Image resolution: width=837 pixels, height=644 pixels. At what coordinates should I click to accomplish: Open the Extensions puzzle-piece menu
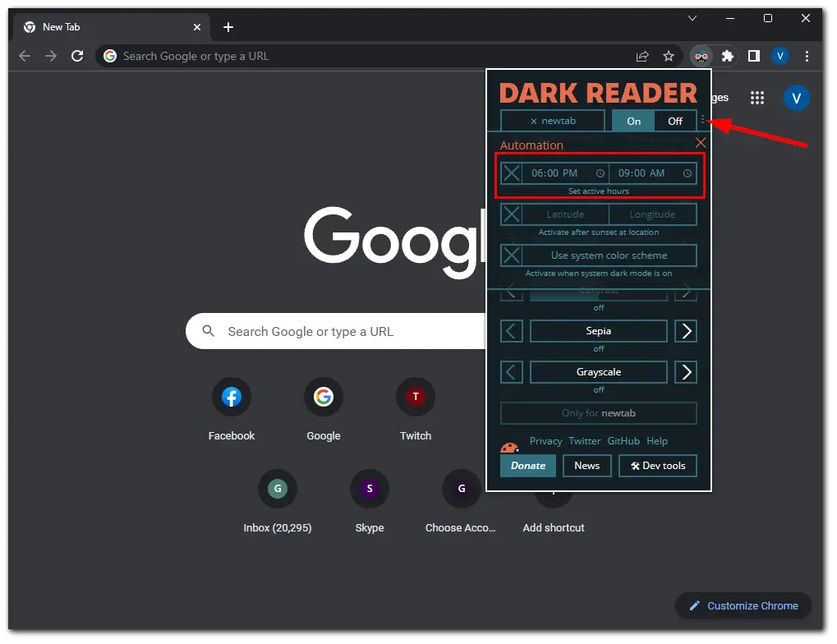[x=727, y=56]
